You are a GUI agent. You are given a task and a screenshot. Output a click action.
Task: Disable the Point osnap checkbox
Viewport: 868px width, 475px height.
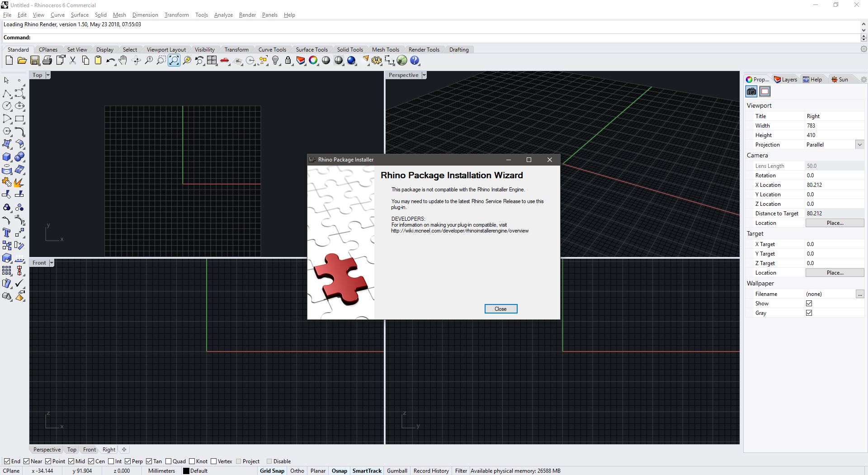[x=48, y=461]
